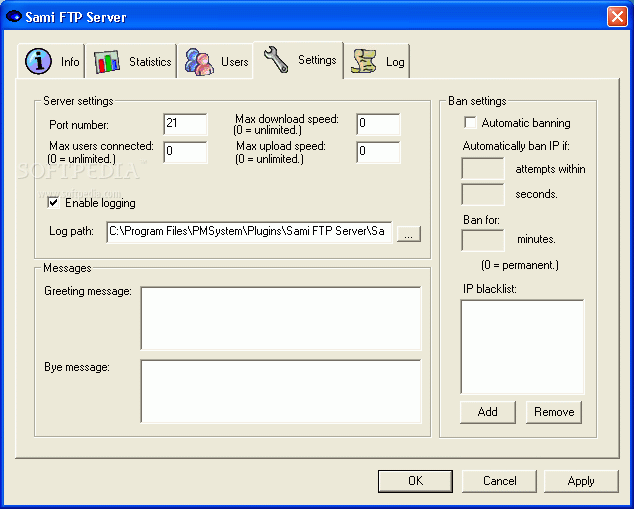Click the Port number field
Image resolution: width=634 pixels, height=509 pixels.
click(185, 124)
